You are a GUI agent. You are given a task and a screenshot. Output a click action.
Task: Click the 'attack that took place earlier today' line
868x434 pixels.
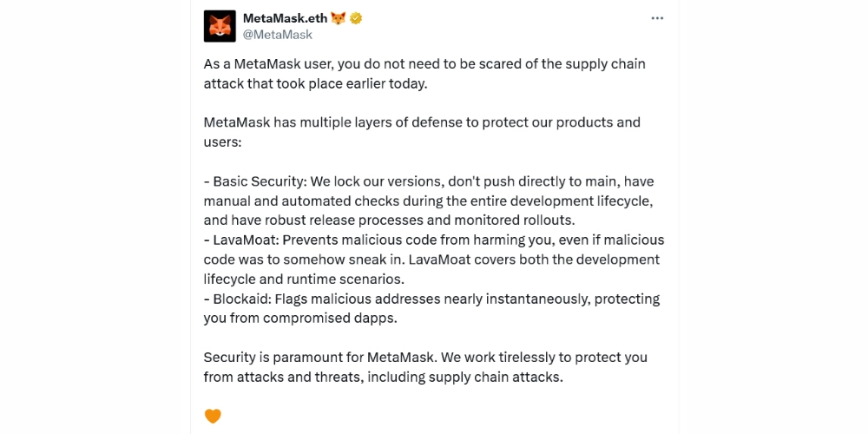click(x=316, y=83)
